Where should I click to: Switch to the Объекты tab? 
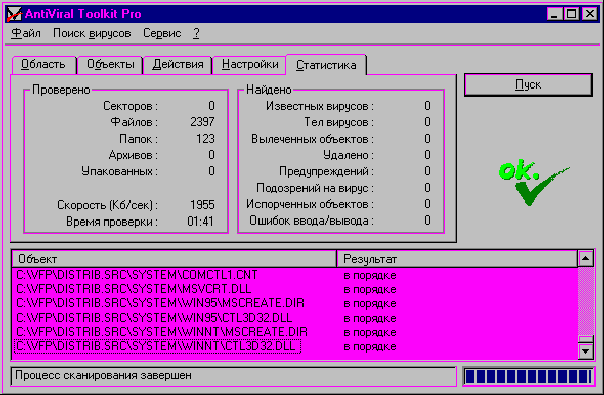(x=111, y=64)
